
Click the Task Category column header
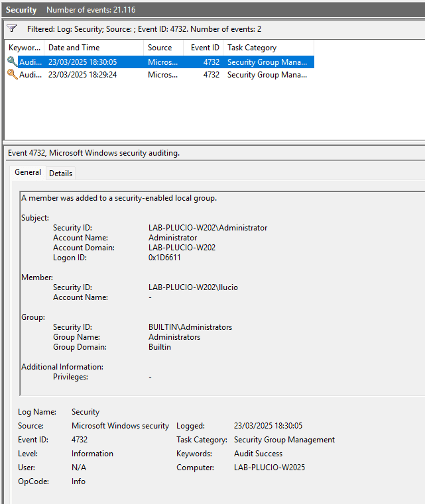point(252,48)
